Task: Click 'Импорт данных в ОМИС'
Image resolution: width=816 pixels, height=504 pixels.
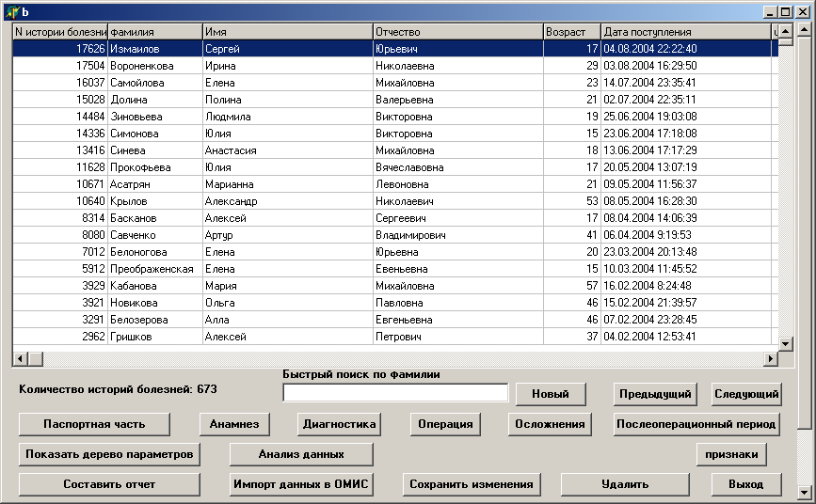Action: click(301, 485)
